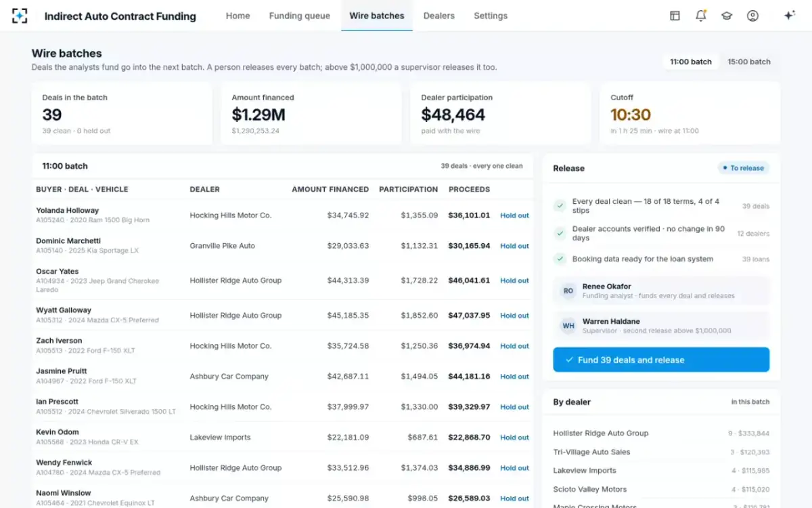The width and height of the screenshot is (812, 508).
Task: Click the BUYER · DEAL · VEHICLE header
Action: point(82,190)
